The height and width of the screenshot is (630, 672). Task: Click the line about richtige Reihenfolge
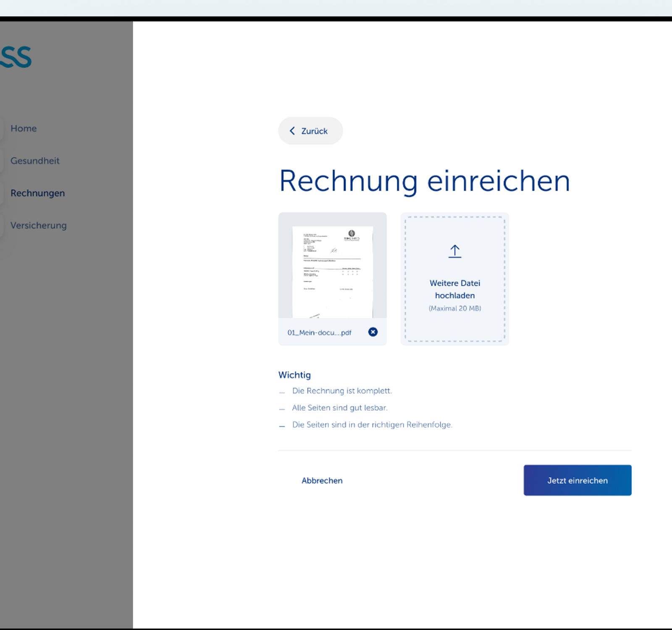pos(373,425)
